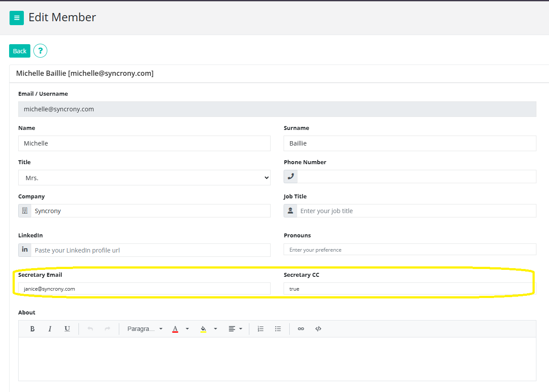Screen dimensions: 549x392
Task: Toggle underline formatting in About editor
Action: coord(67,329)
